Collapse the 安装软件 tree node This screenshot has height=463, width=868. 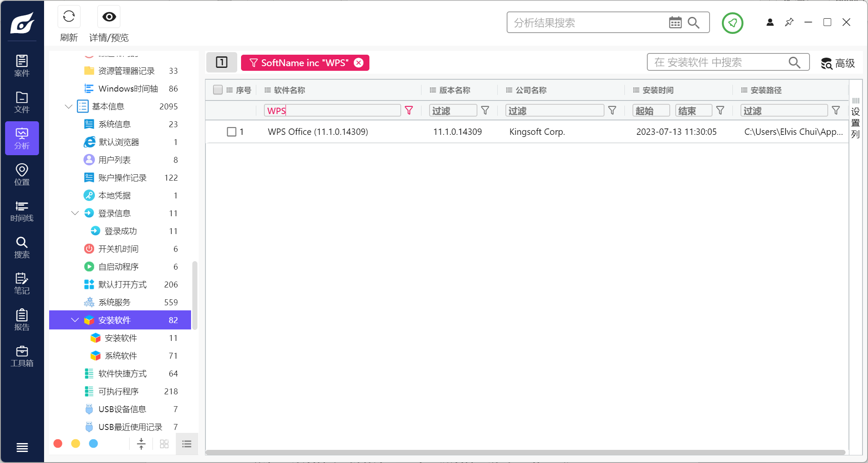[x=75, y=320]
